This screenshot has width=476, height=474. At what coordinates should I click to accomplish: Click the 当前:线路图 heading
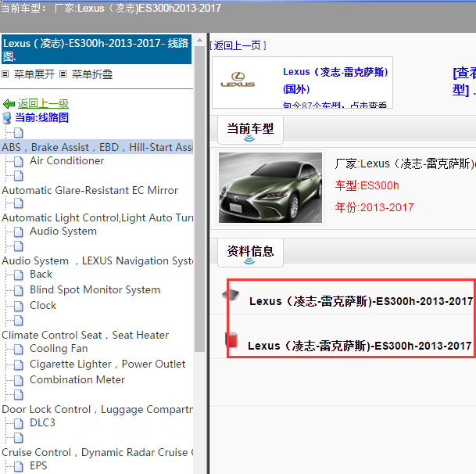click(x=42, y=117)
